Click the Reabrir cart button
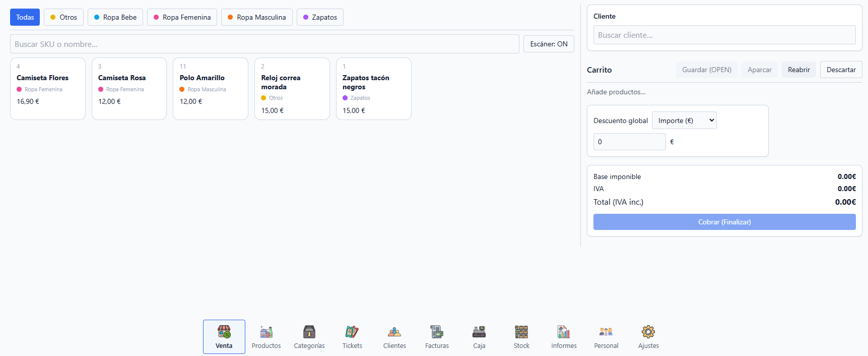The width and height of the screenshot is (868, 356). (x=798, y=70)
